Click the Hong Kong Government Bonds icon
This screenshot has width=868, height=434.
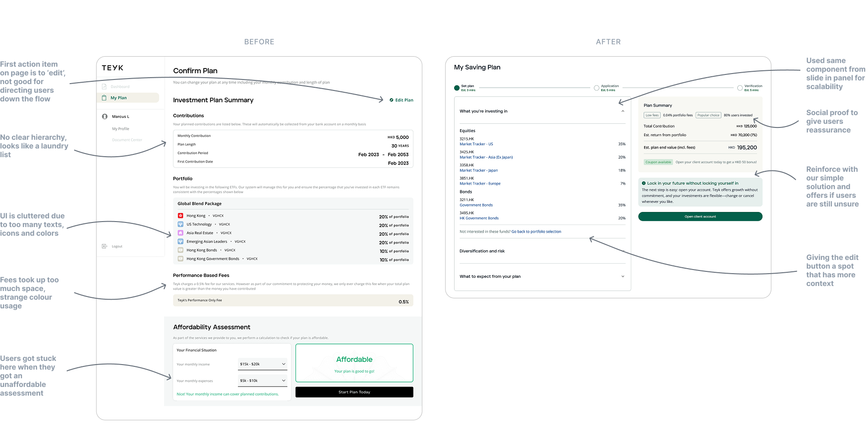(x=180, y=259)
